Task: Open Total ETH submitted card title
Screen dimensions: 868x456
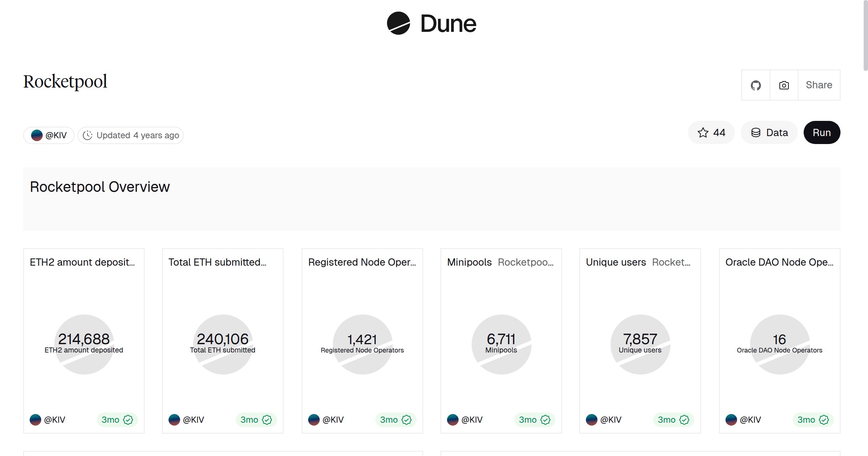Action: (x=217, y=262)
